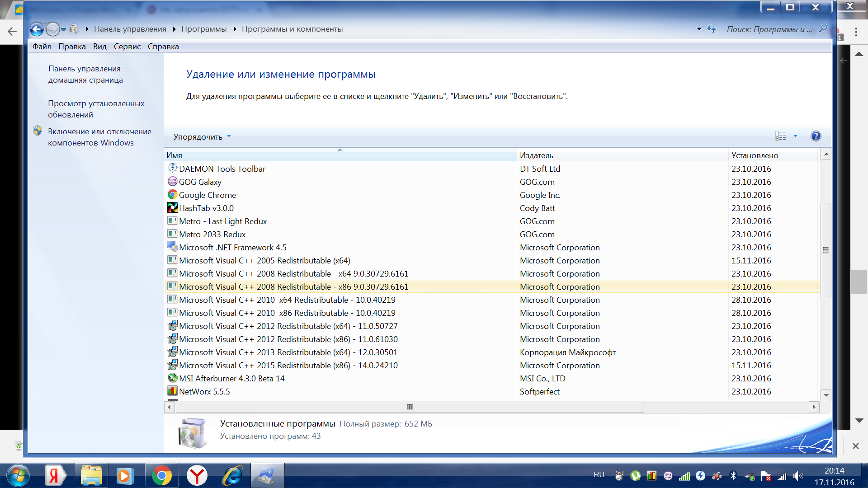Click Microsoft .NET Framework 4.5 icon
Image resolution: width=868 pixels, height=488 pixels.
point(172,247)
